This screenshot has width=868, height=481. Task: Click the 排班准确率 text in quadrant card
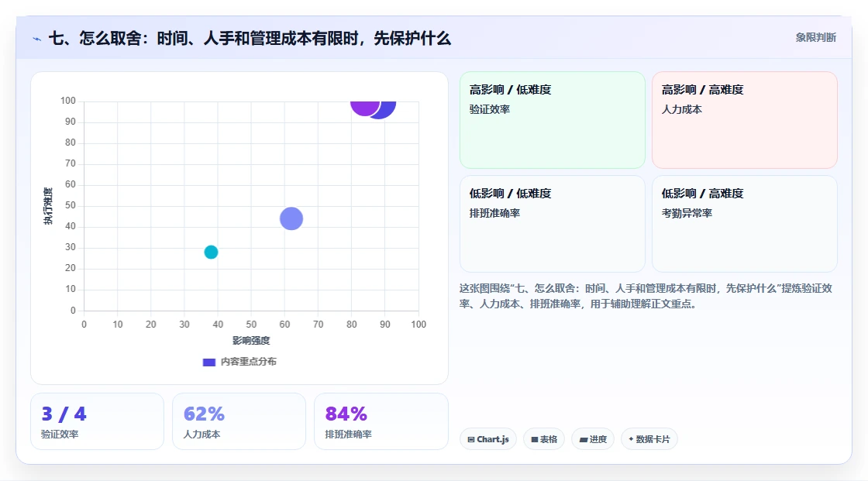(x=495, y=213)
